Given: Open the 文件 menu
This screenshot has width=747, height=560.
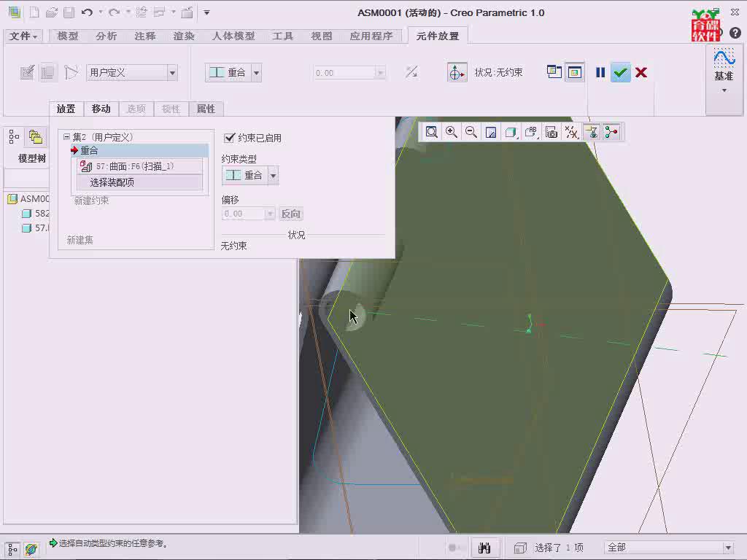Looking at the screenshot, I should coord(23,36).
